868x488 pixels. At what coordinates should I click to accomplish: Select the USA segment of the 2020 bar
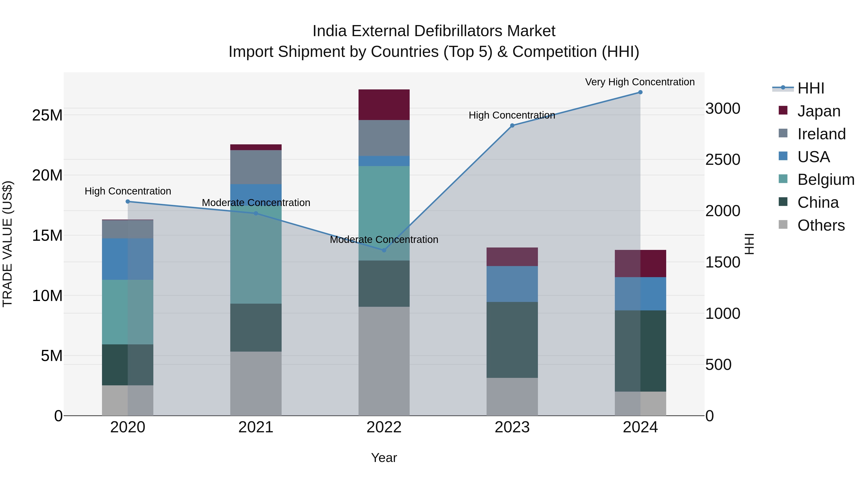[128, 259]
